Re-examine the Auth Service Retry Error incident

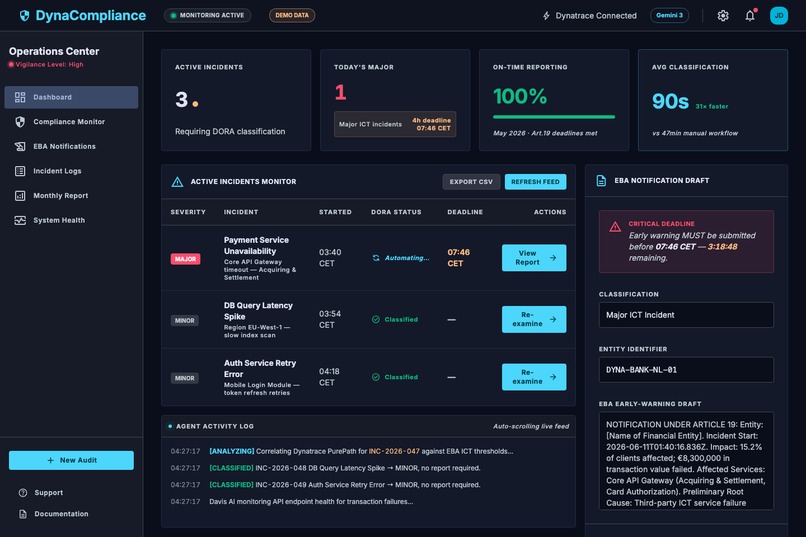click(534, 377)
